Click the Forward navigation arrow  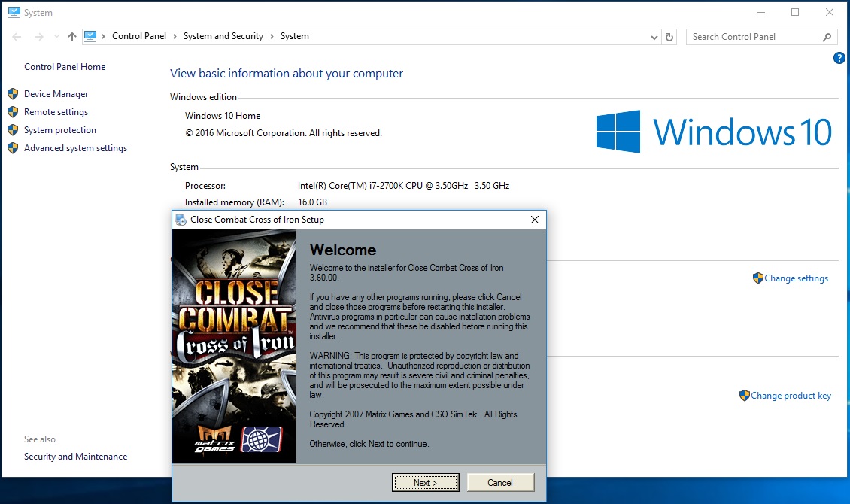point(38,37)
